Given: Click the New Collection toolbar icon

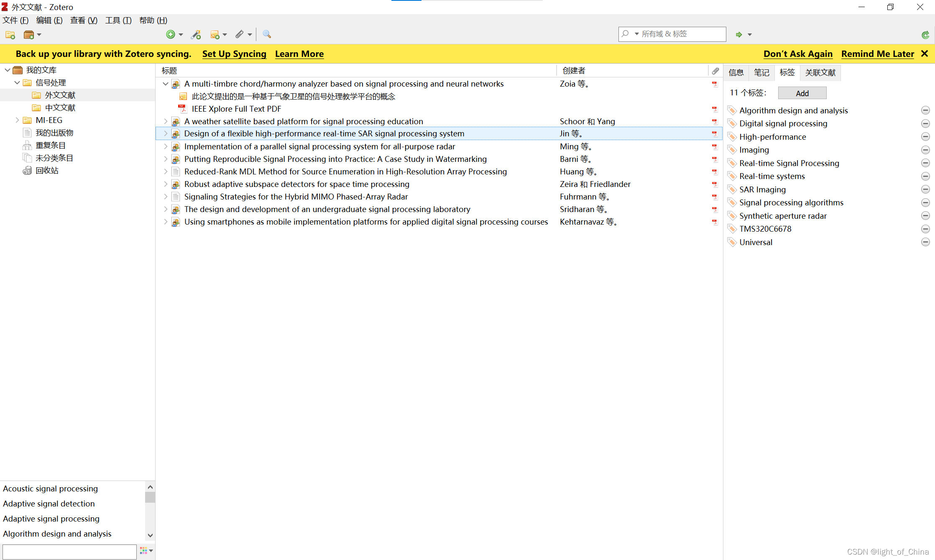Looking at the screenshot, I should pos(10,35).
